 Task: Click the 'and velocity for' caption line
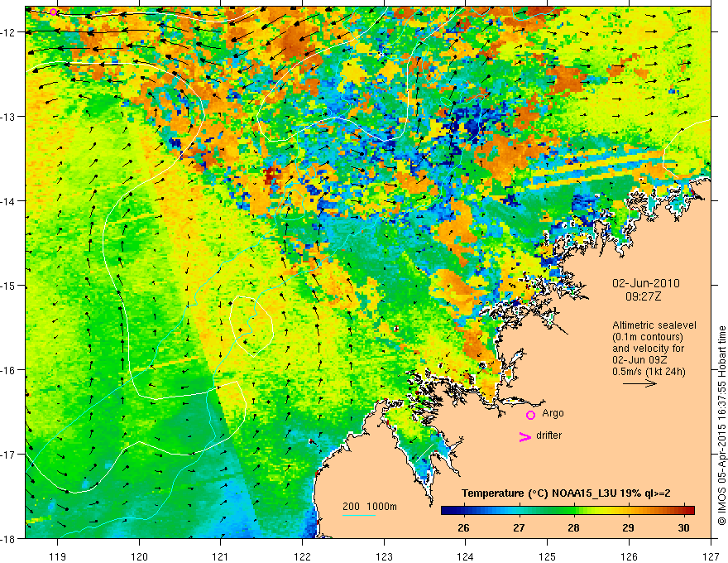(x=648, y=349)
